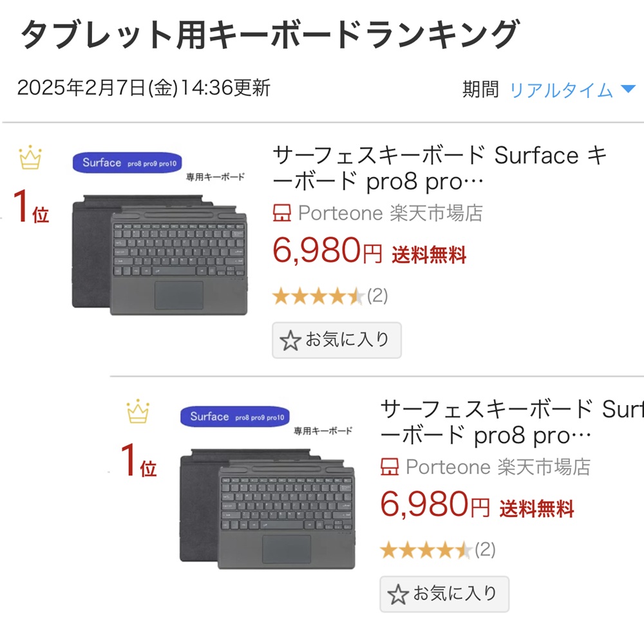Click the blue arrow beside リアルタイム
This screenshot has width=644, height=644.
pos(627,90)
